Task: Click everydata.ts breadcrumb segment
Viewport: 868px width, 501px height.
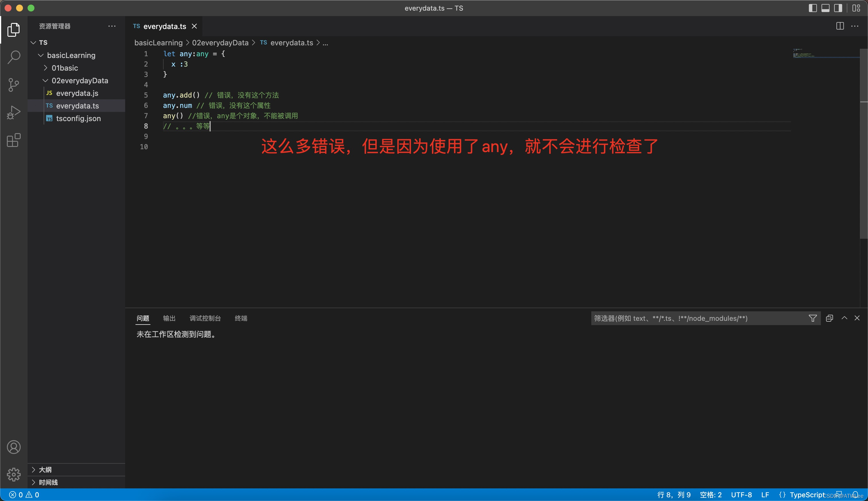Action: point(286,43)
